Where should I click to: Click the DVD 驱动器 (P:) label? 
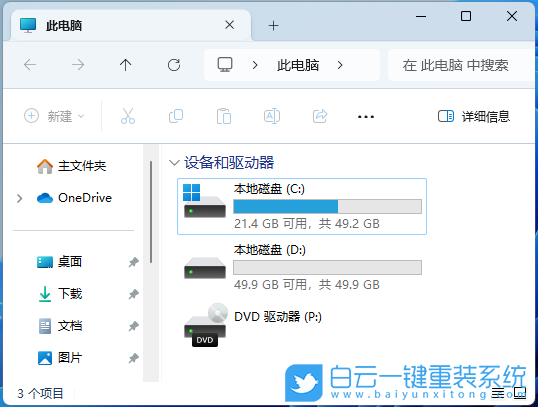point(278,316)
